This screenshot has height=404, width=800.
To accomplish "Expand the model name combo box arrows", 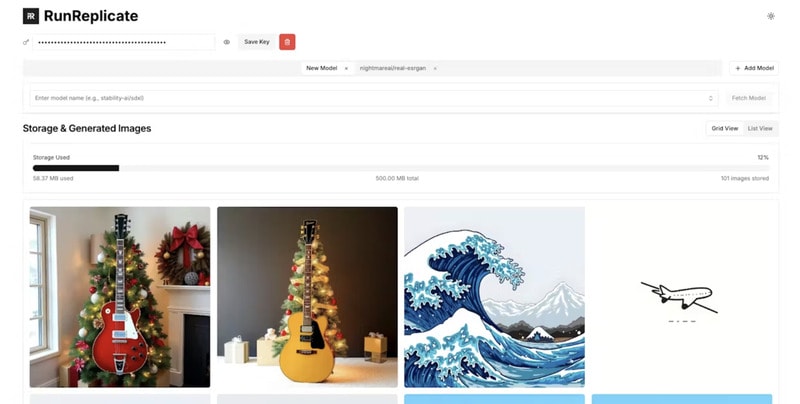I will pyautogui.click(x=710, y=98).
